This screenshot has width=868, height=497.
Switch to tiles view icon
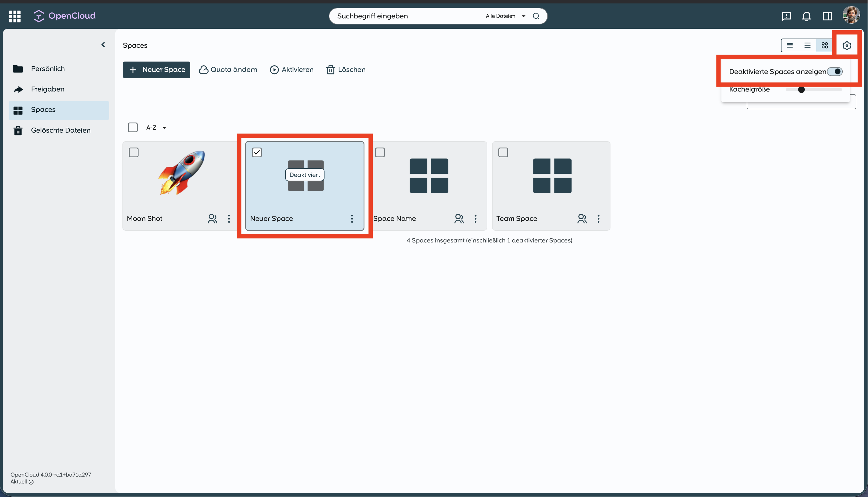(824, 45)
